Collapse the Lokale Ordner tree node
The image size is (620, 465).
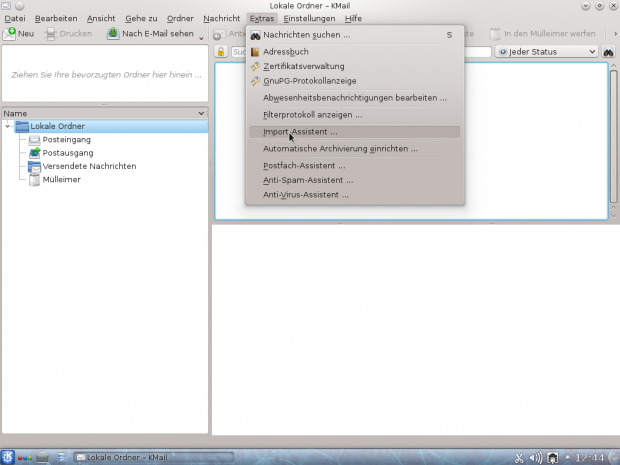pyautogui.click(x=8, y=127)
